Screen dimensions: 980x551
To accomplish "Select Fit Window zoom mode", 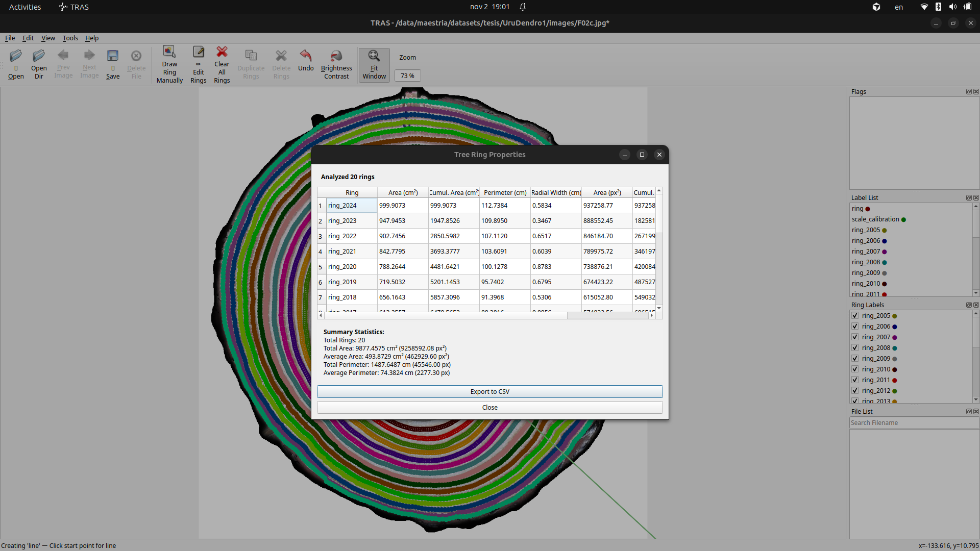I will click(374, 64).
